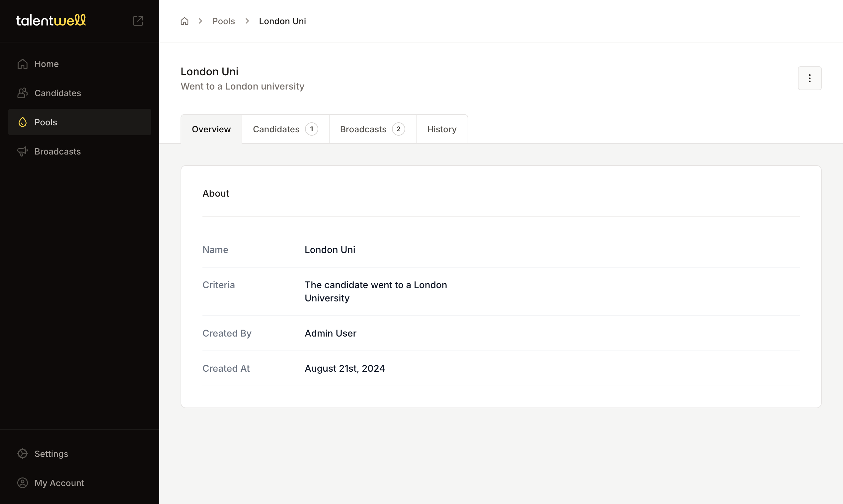This screenshot has width=843, height=504.
Task: Switch to the Overview tab
Action: click(211, 129)
